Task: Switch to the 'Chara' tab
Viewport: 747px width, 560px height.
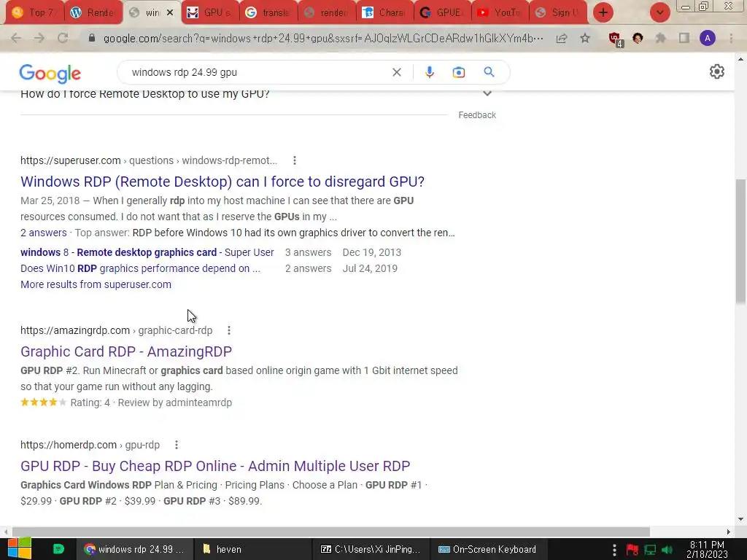Action: 384,13
